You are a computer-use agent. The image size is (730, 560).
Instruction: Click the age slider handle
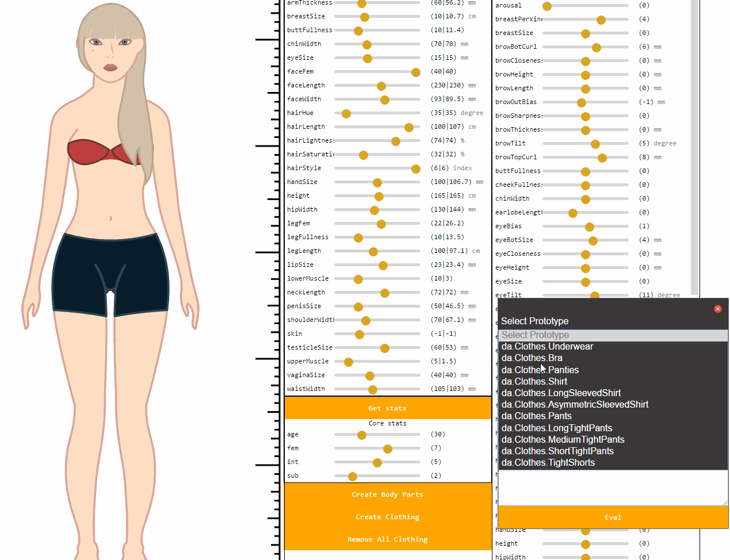tap(362, 435)
